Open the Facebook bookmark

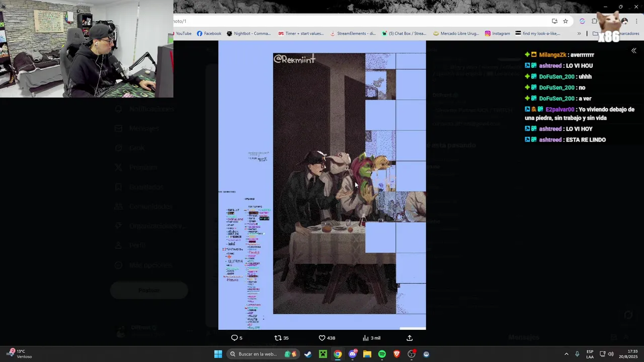click(x=209, y=34)
